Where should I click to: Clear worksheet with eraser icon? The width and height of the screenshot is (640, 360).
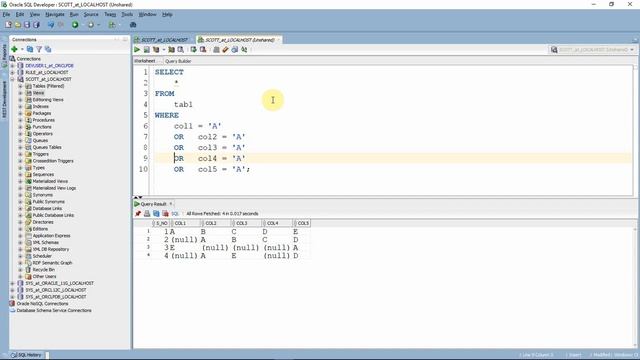click(x=225, y=50)
